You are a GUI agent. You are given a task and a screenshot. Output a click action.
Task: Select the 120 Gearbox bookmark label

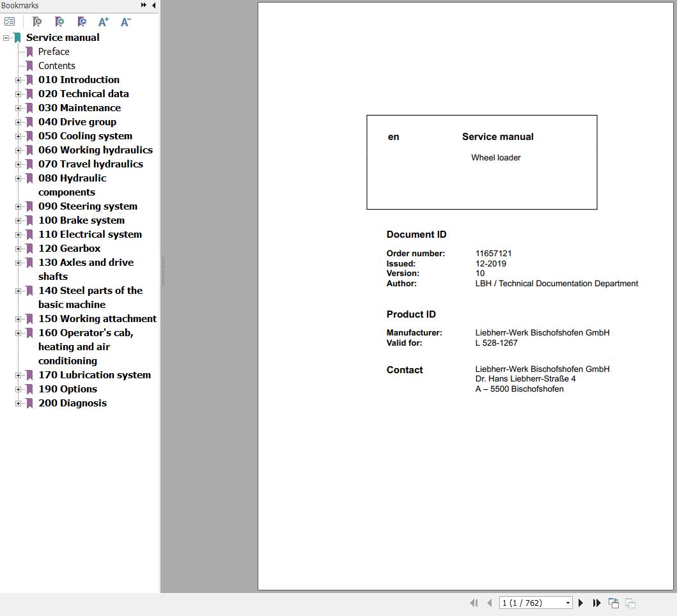[69, 249]
